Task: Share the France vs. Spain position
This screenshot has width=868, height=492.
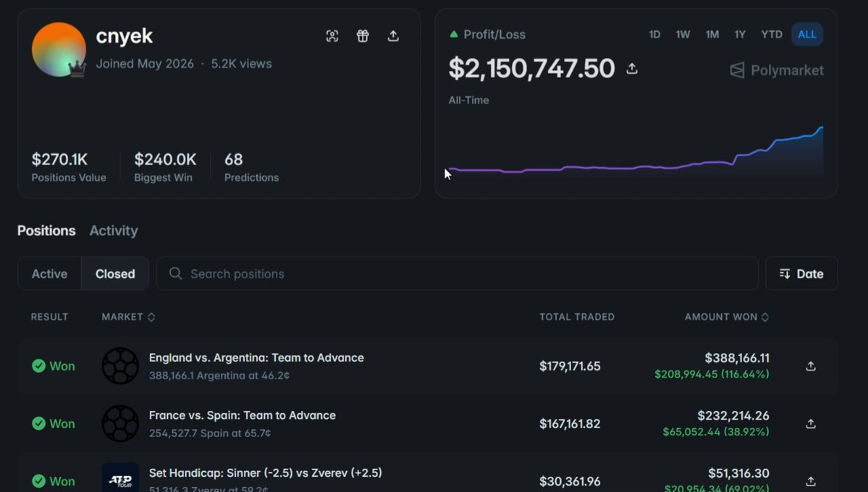Action: coord(810,424)
